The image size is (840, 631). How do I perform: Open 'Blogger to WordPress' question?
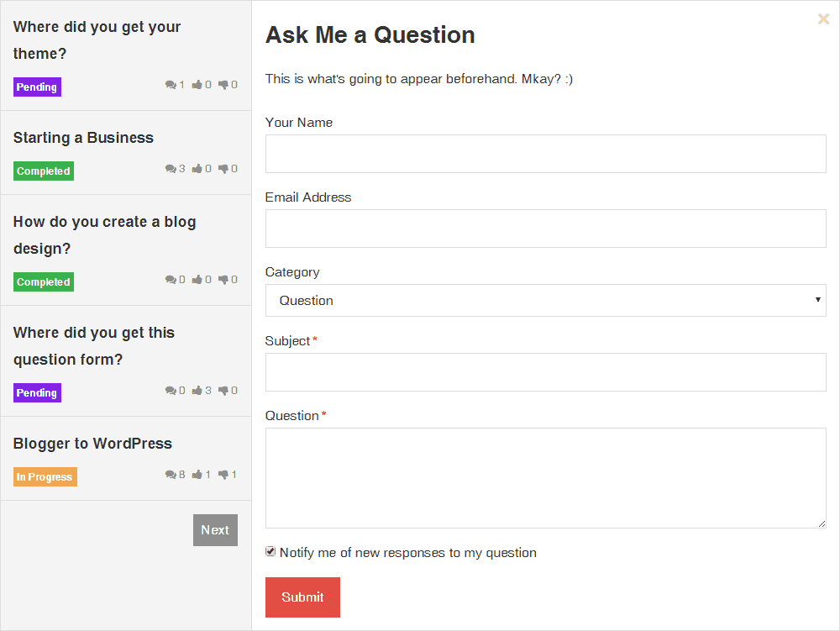point(92,444)
